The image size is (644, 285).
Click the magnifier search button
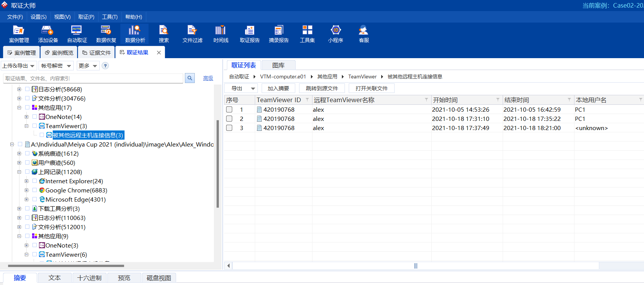pos(190,78)
